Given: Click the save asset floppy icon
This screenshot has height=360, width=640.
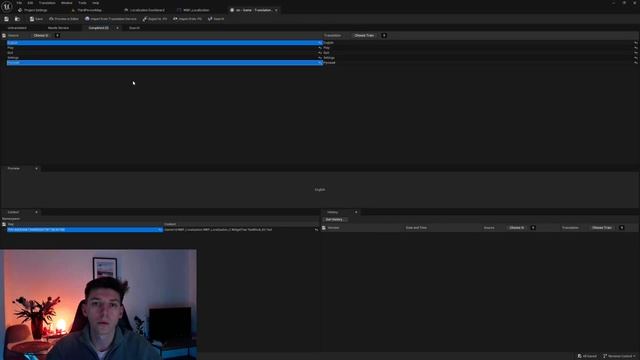Looking at the screenshot, I should [7, 19].
